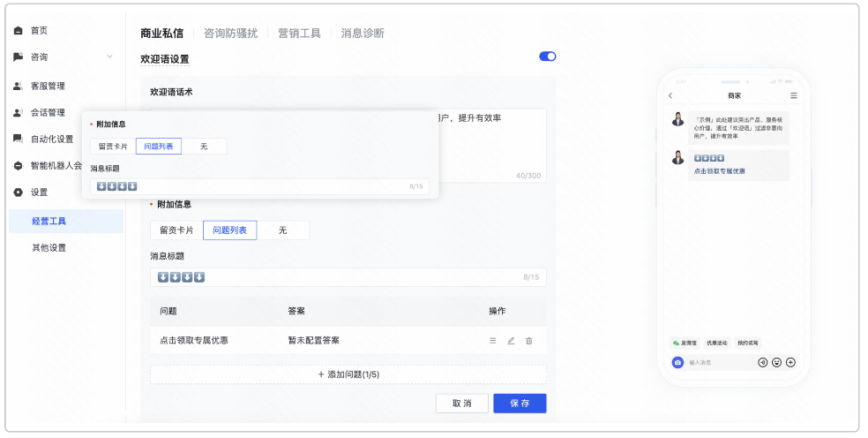
Task: Select 问题列表 option in main form
Action: tap(229, 230)
